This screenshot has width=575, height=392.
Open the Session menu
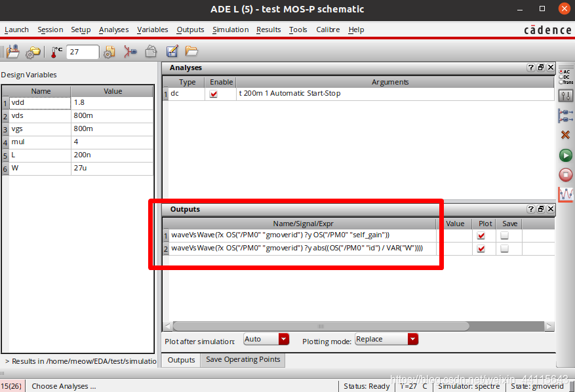50,29
